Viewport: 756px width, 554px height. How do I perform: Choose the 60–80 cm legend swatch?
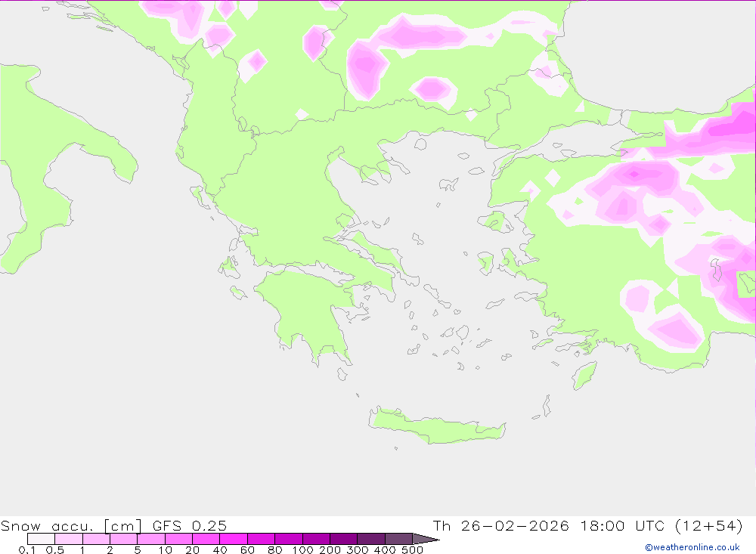(x=261, y=539)
